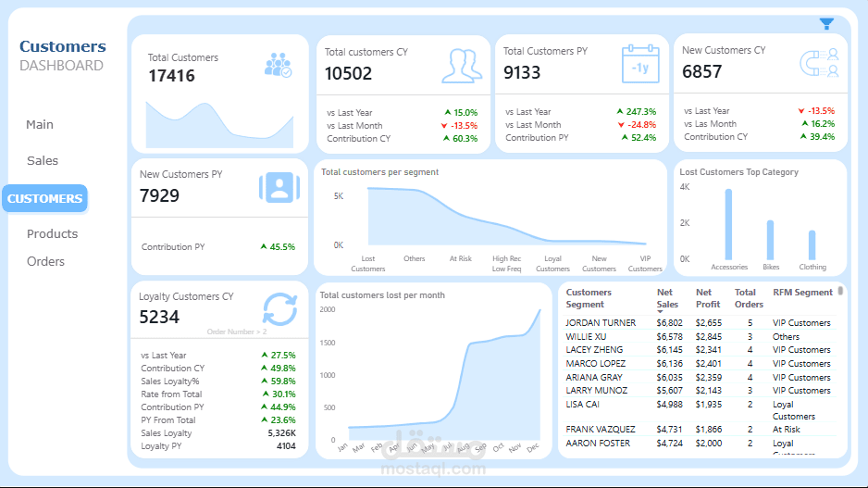Viewport: 868px width, 488px height.
Task: Click the Total customers lost per month title
Action: [x=382, y=295]
